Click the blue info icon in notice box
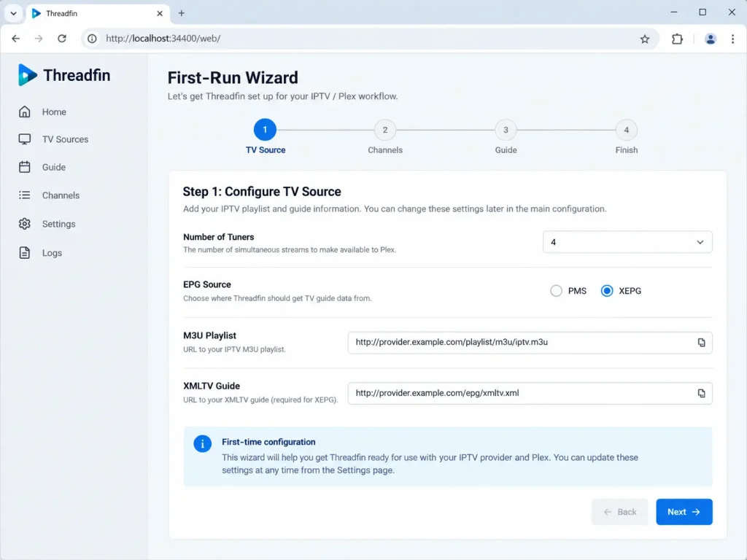Viewport: 747px width, 560px height. click(x=203, y=444)
